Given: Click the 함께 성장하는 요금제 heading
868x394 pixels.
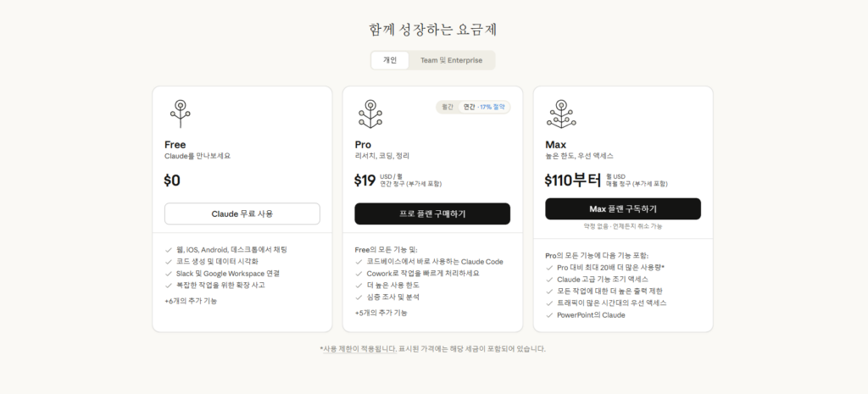Looking at the screenshot, I should (x=433, y=30).
